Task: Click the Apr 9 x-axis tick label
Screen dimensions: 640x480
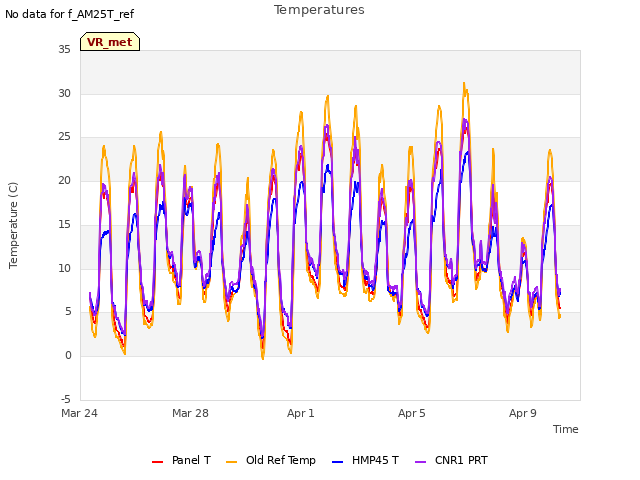Action: pos(523,413)
